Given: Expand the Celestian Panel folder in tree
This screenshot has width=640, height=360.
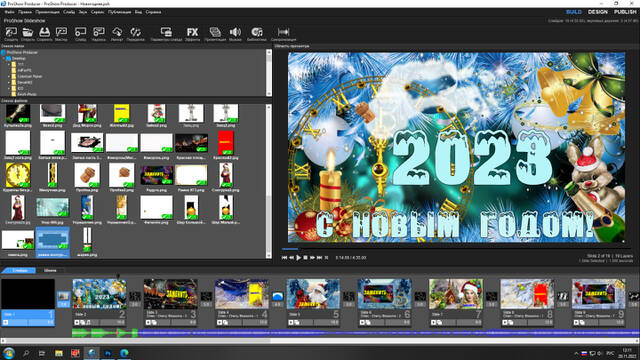Looking at the screenshot, I should [9, 76].
